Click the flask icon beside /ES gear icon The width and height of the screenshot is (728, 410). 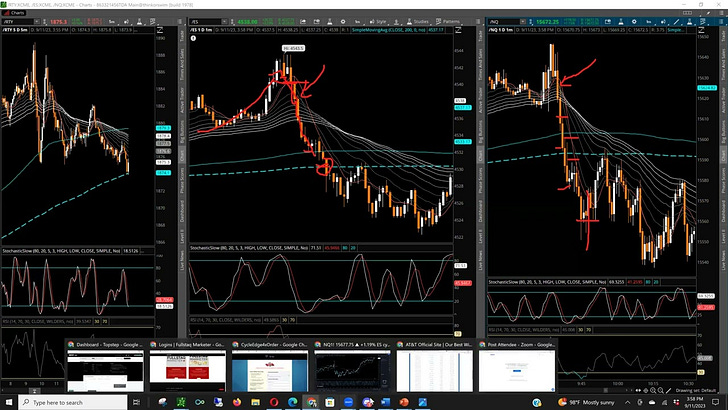click(x=330, y=21)
